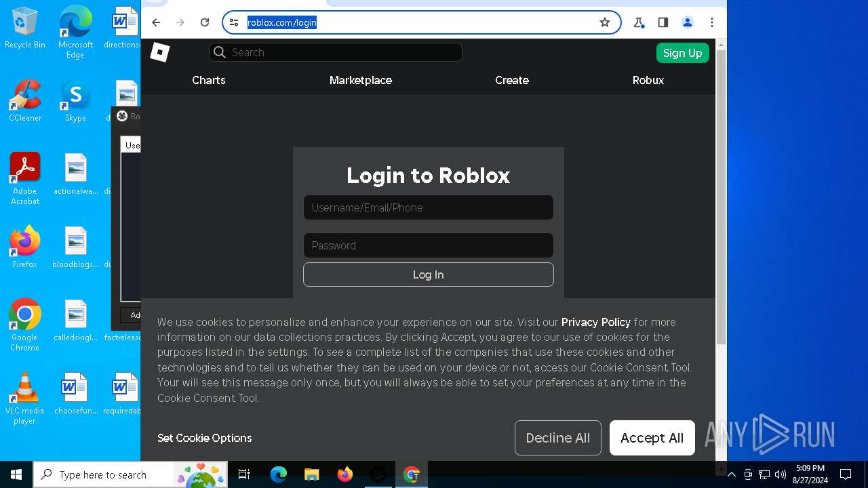This screenshot has height=488, width=868.
Task: Open Chrome Labs flask icon
Action: [639, 22]
